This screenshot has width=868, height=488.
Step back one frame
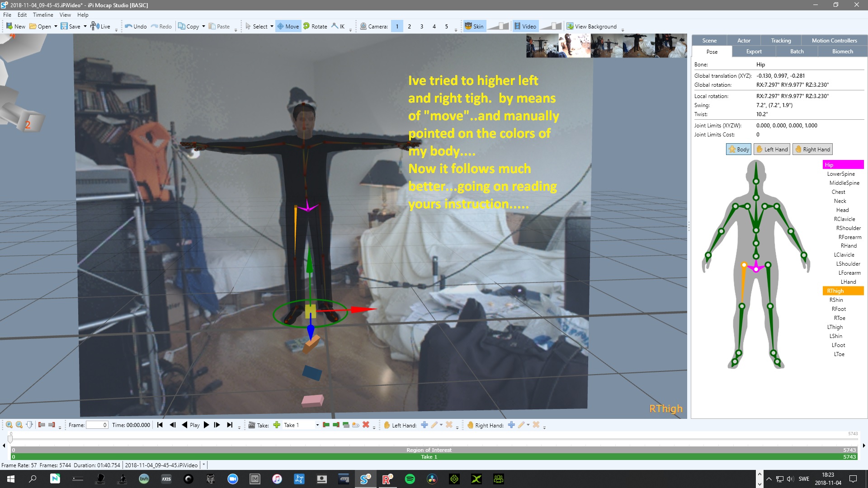[x=172, y=425]
